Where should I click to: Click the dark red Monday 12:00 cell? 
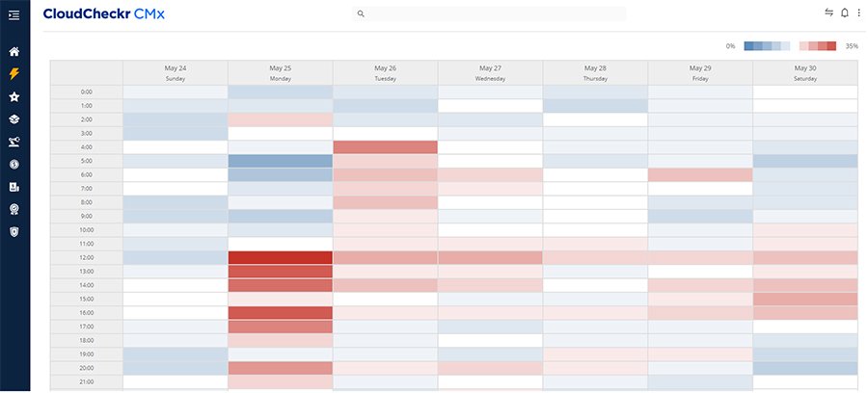(280, 258)
